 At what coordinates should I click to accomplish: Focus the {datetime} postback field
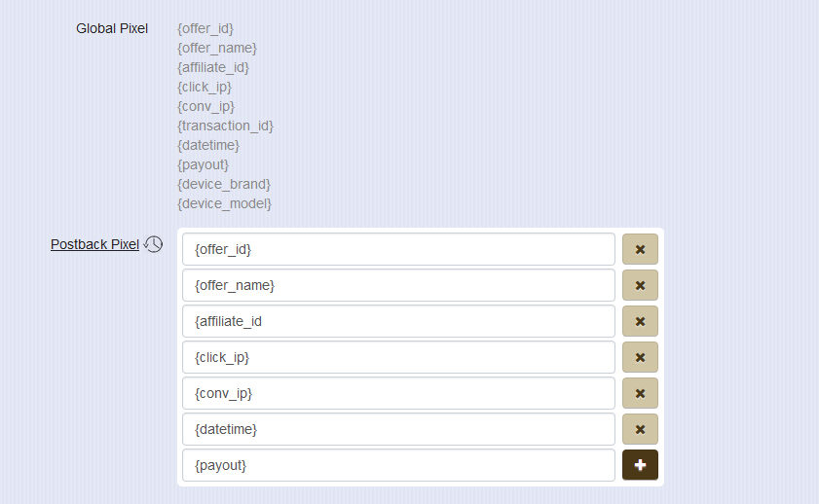click(x=398, y=429)
